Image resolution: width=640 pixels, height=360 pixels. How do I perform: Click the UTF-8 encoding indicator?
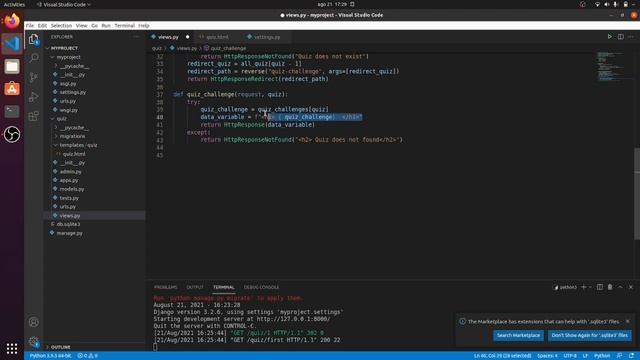coord(570,356)
